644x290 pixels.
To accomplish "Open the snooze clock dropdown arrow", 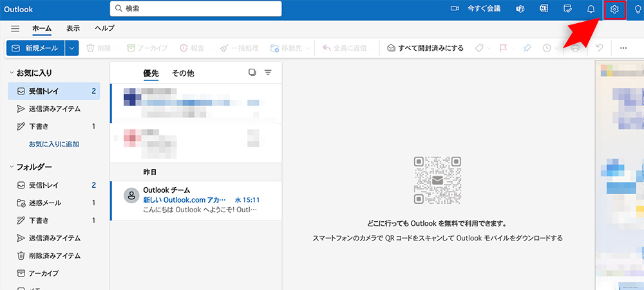I will pos(556,48).
